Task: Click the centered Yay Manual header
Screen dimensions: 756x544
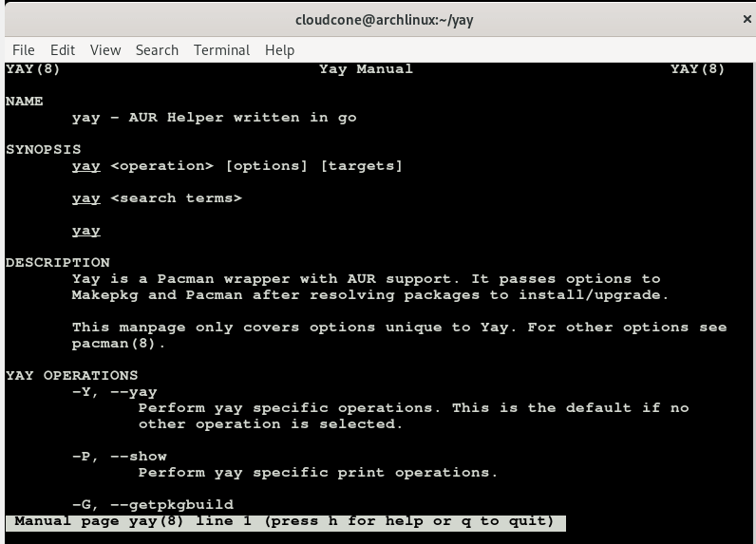Action: [366, 69]
